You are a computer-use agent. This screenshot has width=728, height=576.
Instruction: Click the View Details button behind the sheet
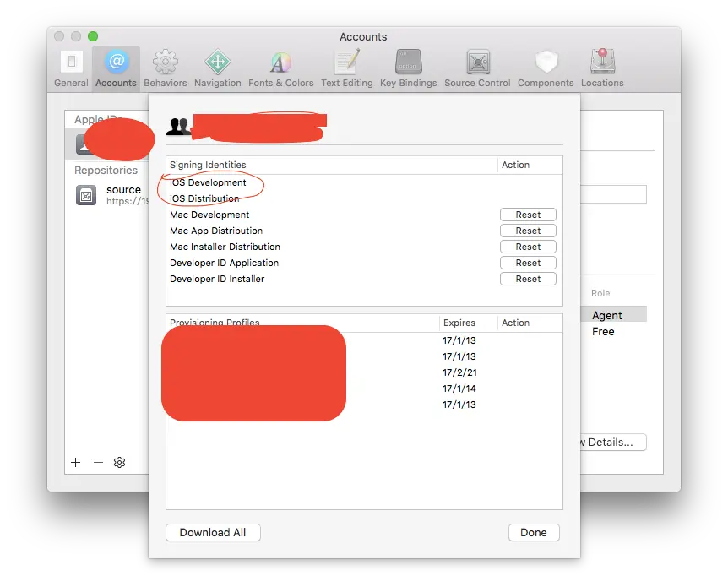click(613, 443)
